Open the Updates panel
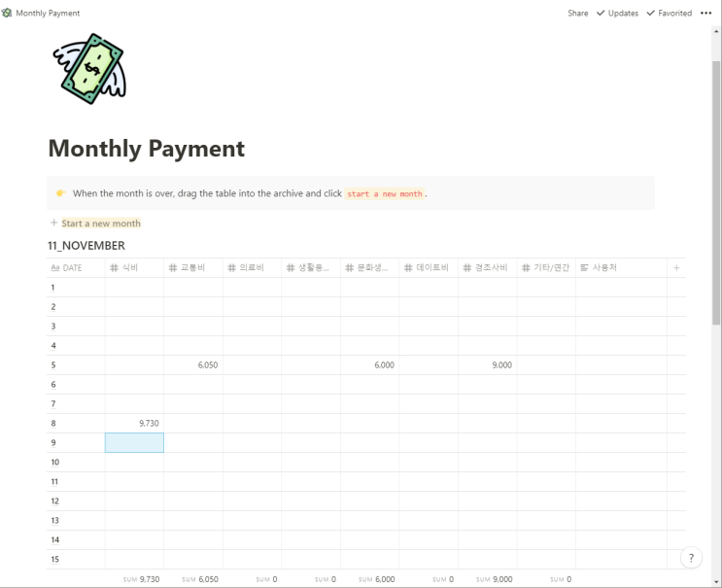722x588 pixels. (617, 13)
